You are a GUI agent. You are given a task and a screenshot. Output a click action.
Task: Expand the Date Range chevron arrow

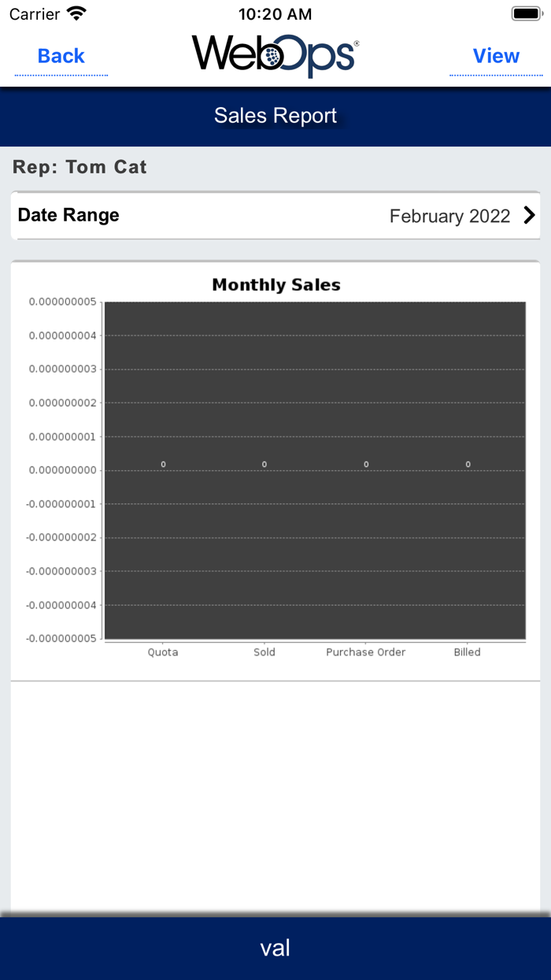(x=529, y=215)
